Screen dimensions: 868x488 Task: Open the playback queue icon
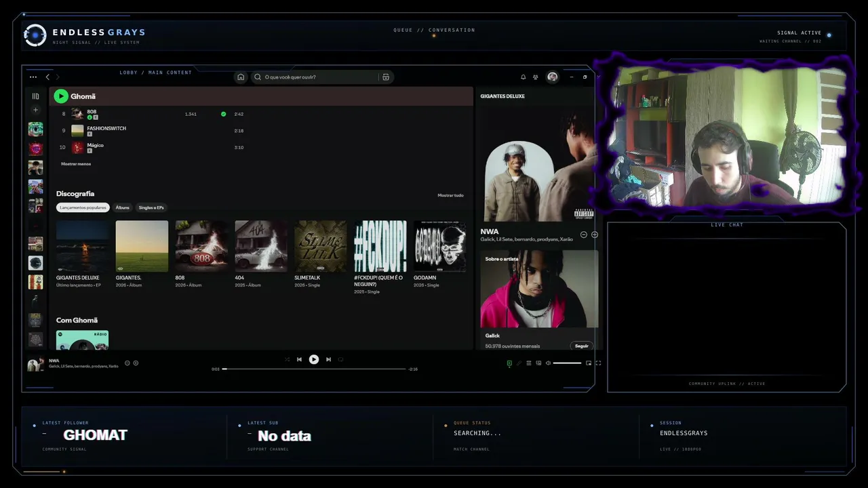point(529,363)
